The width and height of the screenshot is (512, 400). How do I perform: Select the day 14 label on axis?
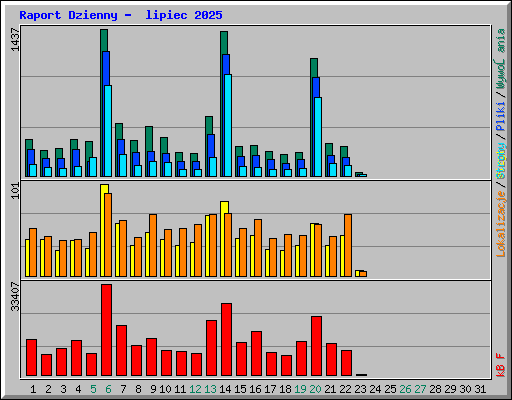pyautogui.click(x=225, y=389)
